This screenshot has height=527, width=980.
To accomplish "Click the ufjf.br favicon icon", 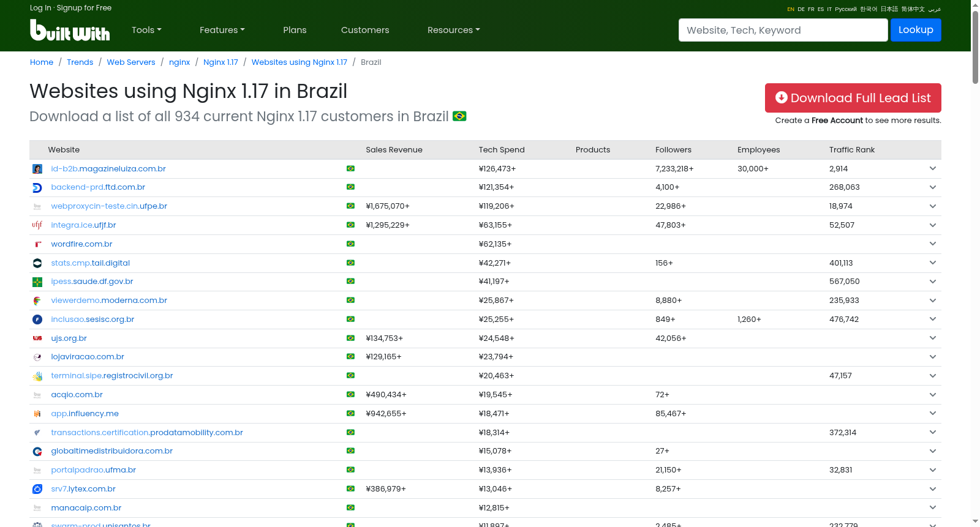I will click(37, 225).
